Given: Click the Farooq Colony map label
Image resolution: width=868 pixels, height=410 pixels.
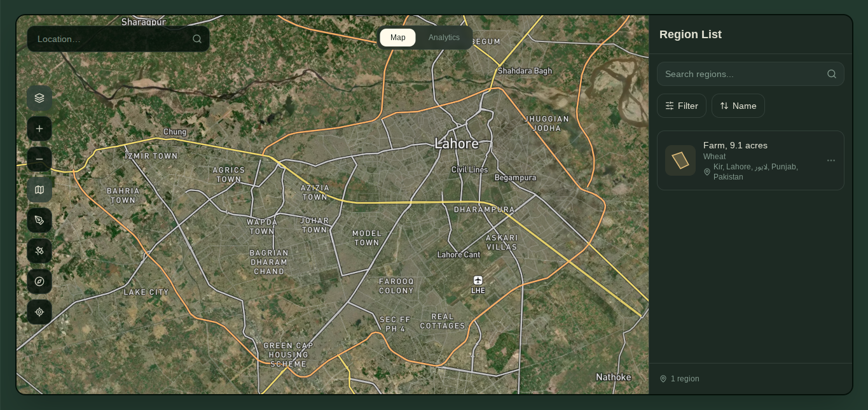Looking at the screenshot, I should (x=396, y=286).
